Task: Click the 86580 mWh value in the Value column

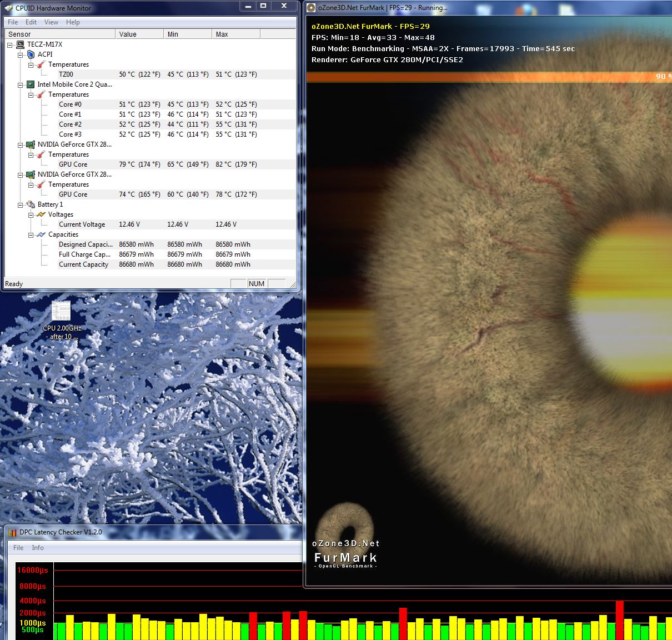Action: (x=136, y=244)
